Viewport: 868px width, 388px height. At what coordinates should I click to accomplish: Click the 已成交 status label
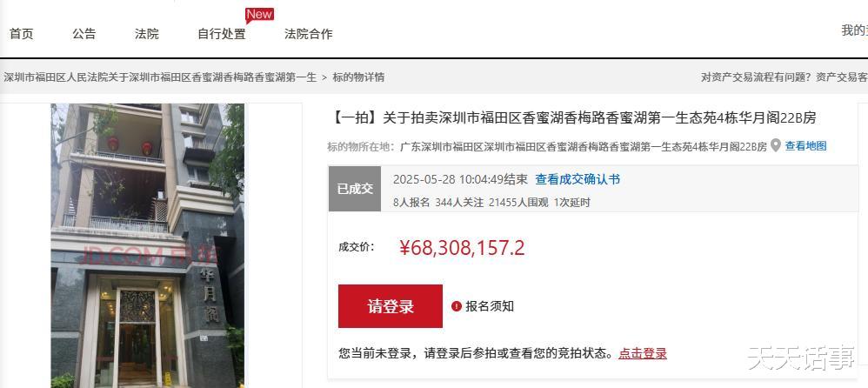(355, 189)
